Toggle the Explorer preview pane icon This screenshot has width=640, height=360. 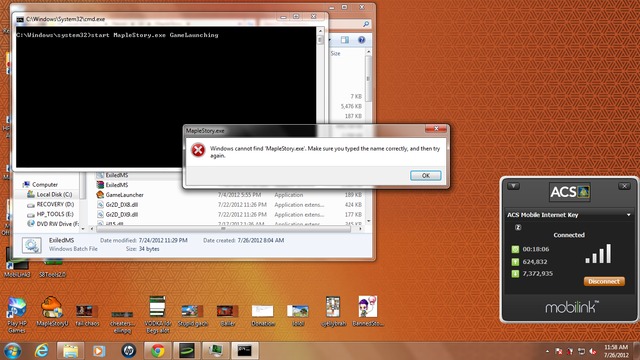point(345,40)
